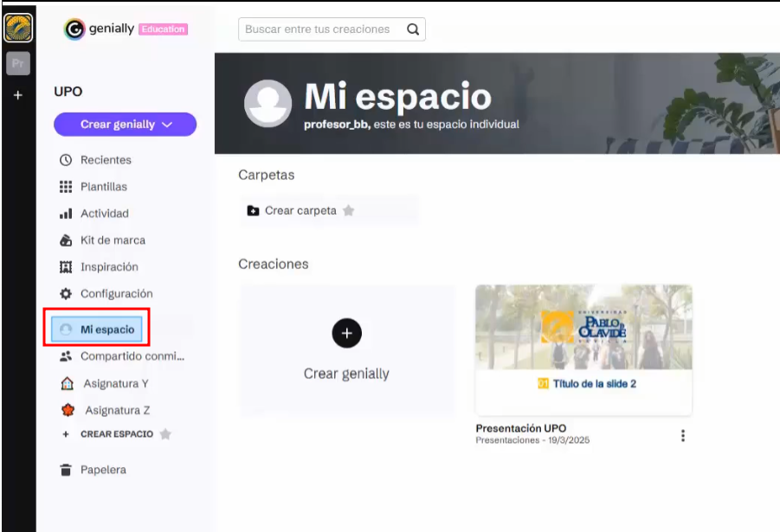Viewport: 780px width, 532px height.
Task: Select the Asignatura Z space
Action: click(x=116, y=410)
